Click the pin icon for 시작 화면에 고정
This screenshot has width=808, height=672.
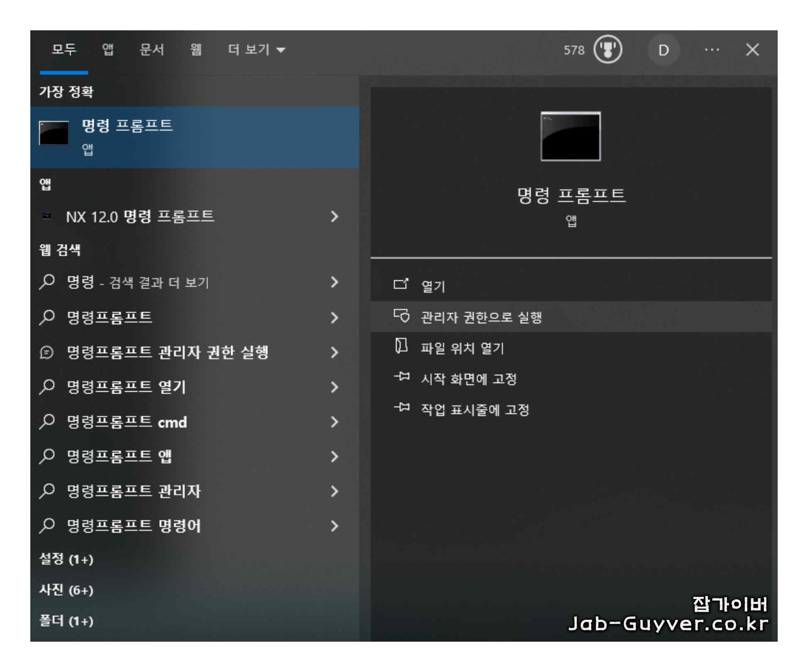pyautogui.click(x=402, y=377)
